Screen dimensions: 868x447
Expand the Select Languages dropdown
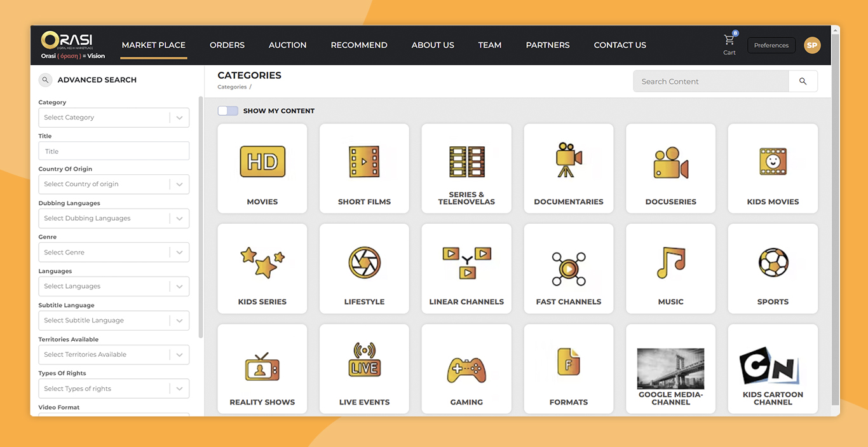(x=114, y=286)
